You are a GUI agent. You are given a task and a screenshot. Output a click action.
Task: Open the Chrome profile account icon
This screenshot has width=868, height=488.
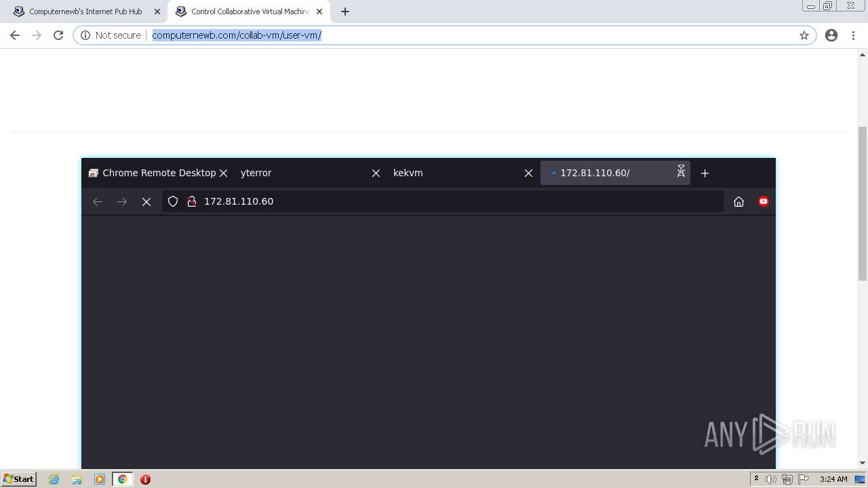pyautogui.click(x=831, y=35)
